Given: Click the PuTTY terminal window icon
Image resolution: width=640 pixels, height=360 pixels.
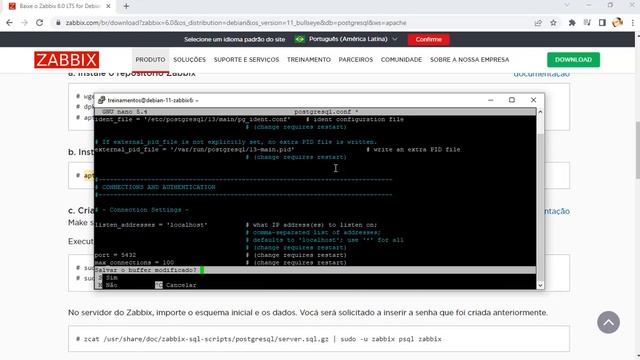Looking at the screenshot, I should point(101,100).
